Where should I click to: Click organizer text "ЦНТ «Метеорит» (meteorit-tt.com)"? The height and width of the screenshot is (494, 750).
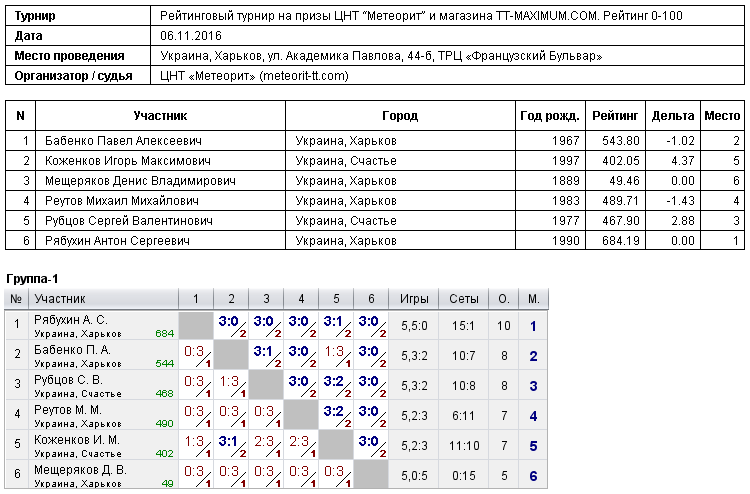[x=254, y=76]
